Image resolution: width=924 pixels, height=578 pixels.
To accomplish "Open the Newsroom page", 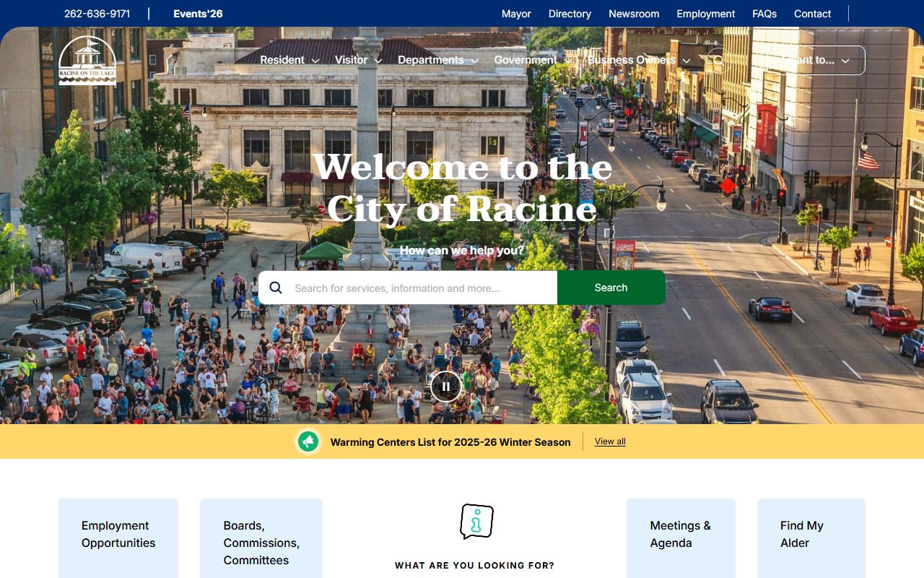I will coord(634,14).
